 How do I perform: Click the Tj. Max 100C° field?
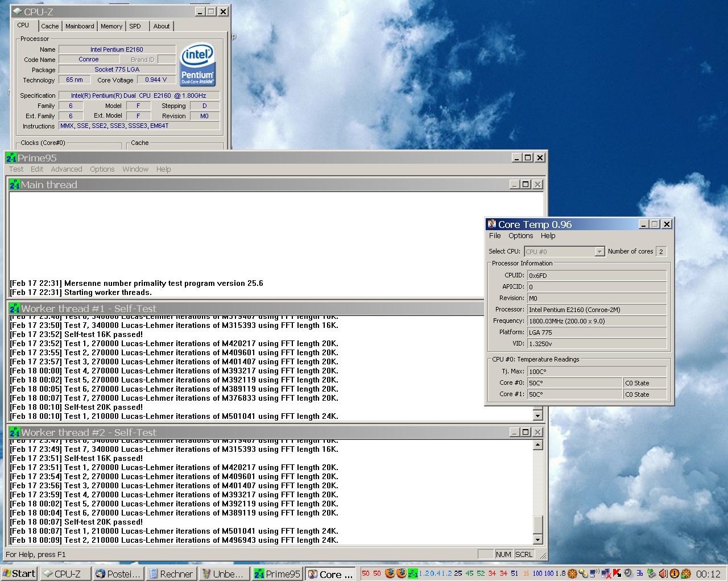coord(597,371)
